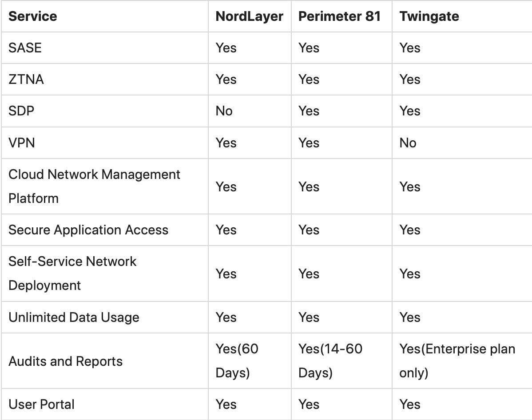Click the Service column header
The height and width of the screenshot is (420, 532).
click(33, 16)
